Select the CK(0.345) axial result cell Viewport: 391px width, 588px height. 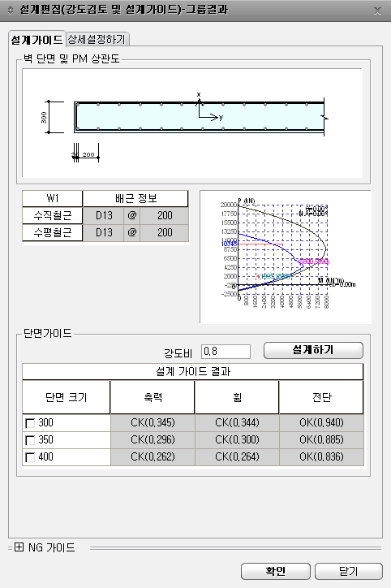point(153,423)
